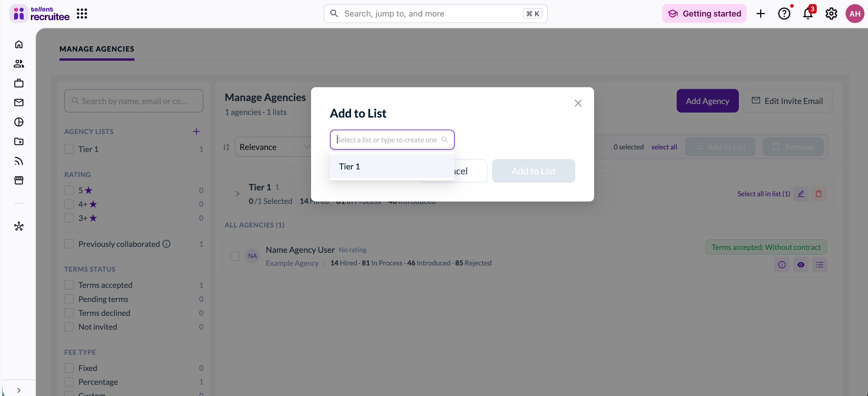The width and height of the screenshot is (868, 396).
Task: Open Example Agency link
Action: [292, 263]
